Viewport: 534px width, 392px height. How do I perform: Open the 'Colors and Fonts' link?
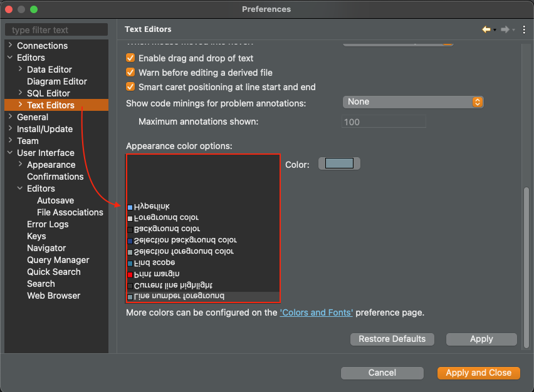tap(316, 312)
